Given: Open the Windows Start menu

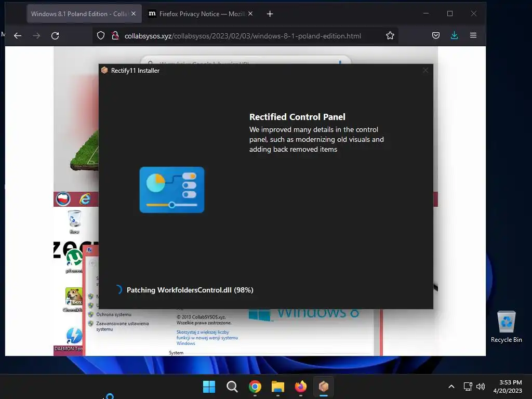Looking at the screenshot, I should click(x=209, y=387).
